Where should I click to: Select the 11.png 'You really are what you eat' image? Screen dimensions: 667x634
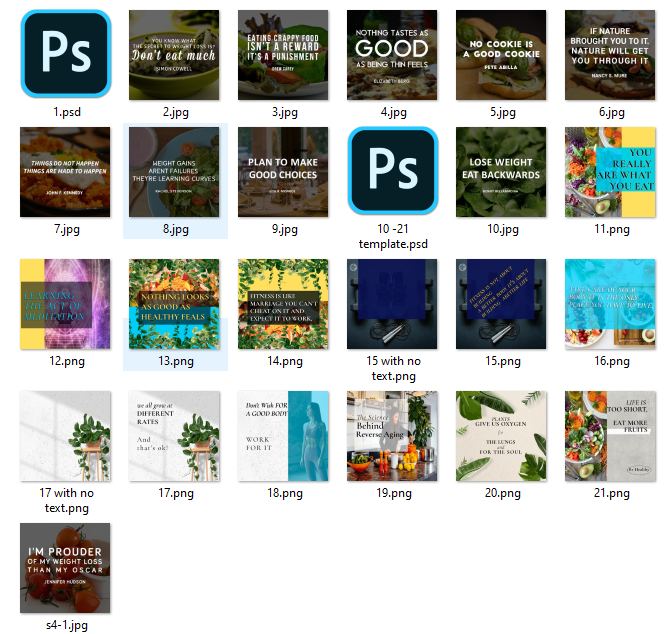point(610,172)
